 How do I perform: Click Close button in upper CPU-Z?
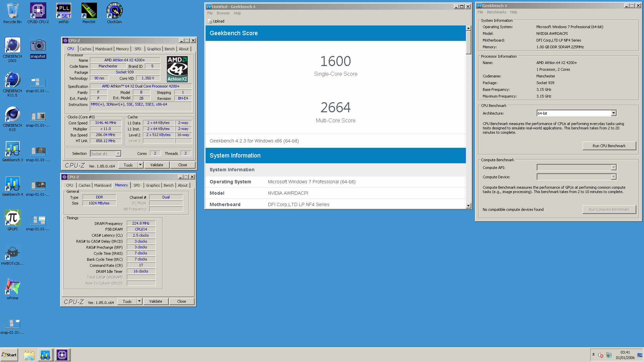point(182,165)
